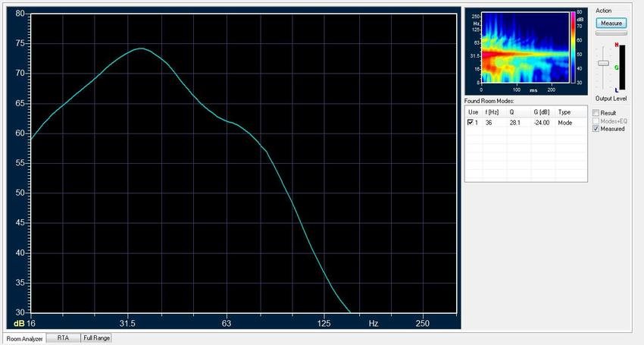Switch to the Room Analyzer tab

[x=25, y=339]
